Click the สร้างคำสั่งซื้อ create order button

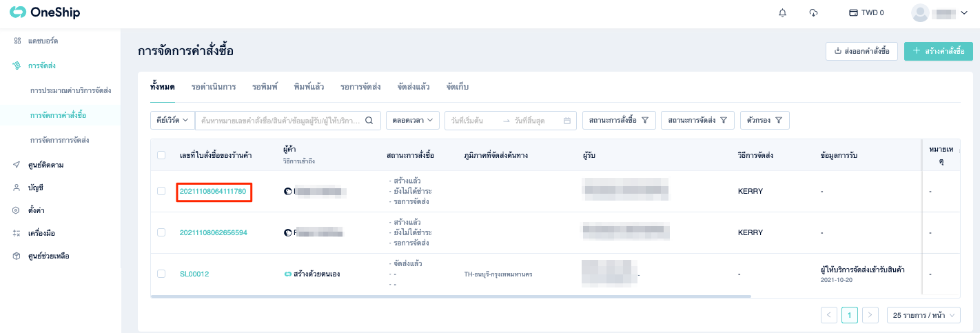pos(939,51)
